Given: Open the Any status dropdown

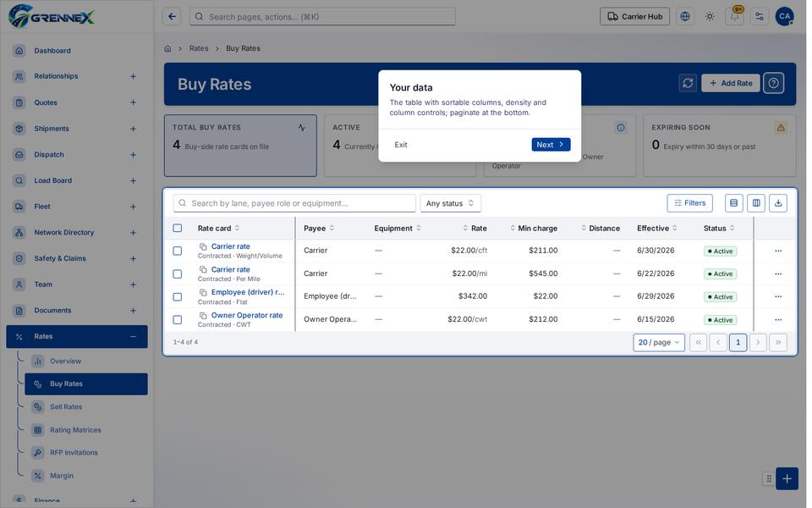Looking at the screenshot, I should pyautogui.click(x=450, y=203).
